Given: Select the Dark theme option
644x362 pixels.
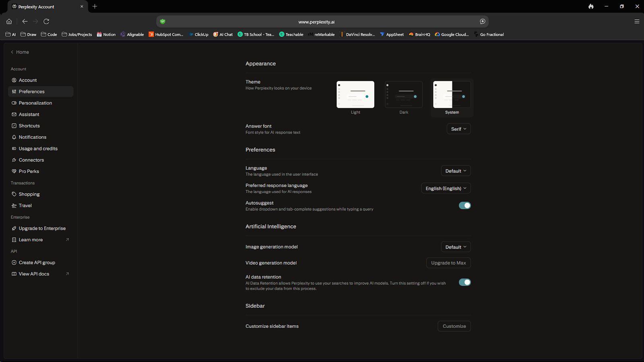Looking at the screenshot, I should pos(403,95).
